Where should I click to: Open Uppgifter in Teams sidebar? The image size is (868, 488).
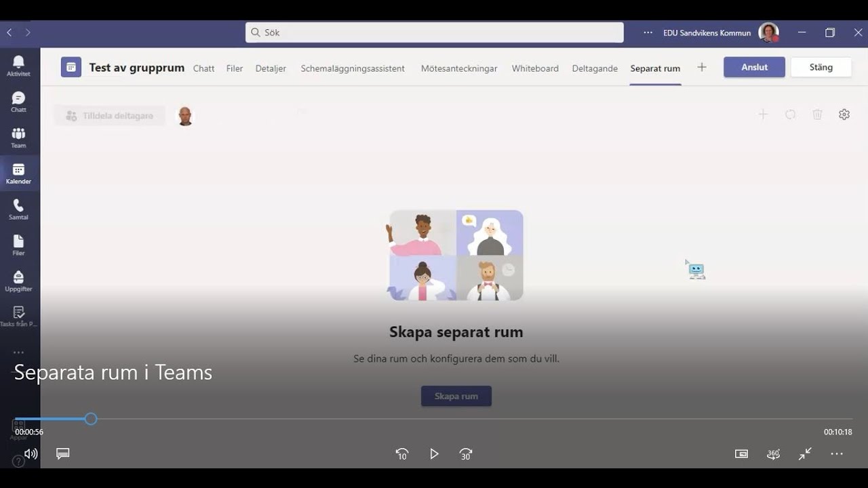18,281
